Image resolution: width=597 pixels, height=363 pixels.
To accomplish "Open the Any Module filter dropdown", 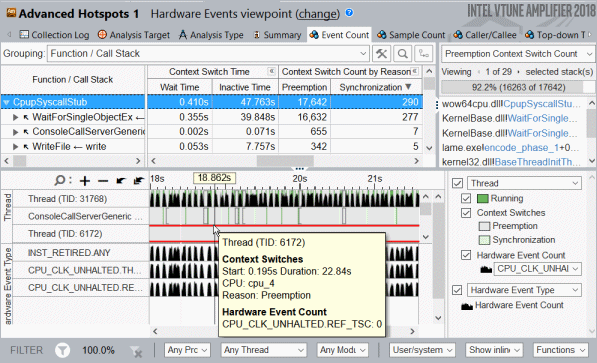I will (342, 350).
